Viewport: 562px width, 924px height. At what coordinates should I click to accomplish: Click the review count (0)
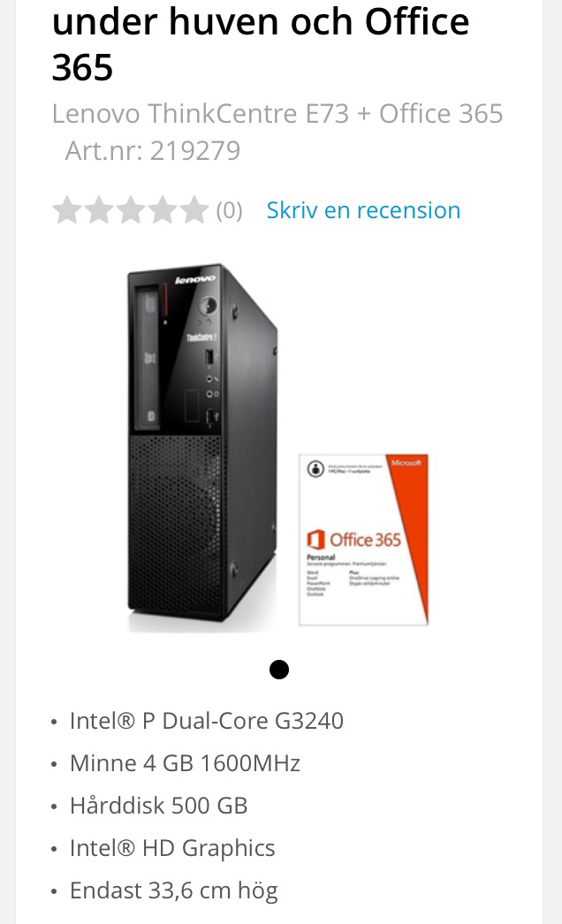230,210
